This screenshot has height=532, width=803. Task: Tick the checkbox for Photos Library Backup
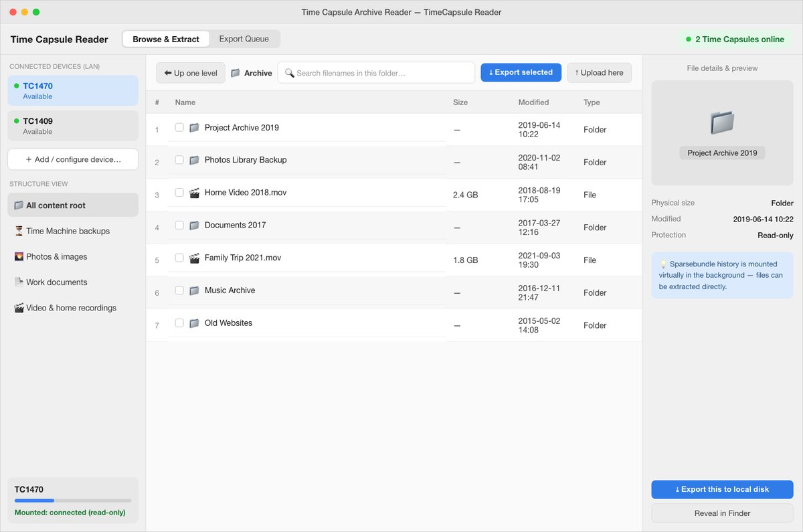(179, 160)
